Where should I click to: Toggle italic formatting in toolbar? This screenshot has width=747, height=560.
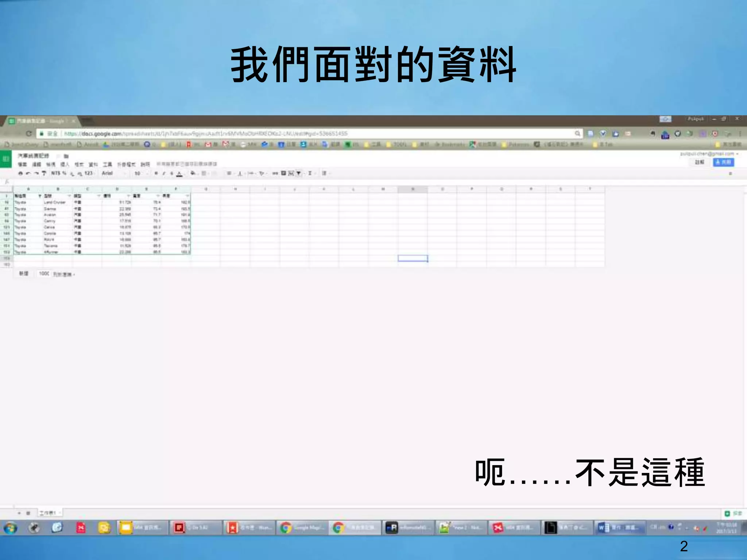(164, 174)
